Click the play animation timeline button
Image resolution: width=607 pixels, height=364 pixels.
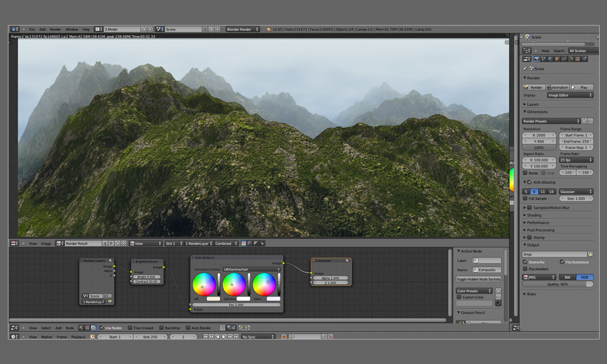pos(224,337)
